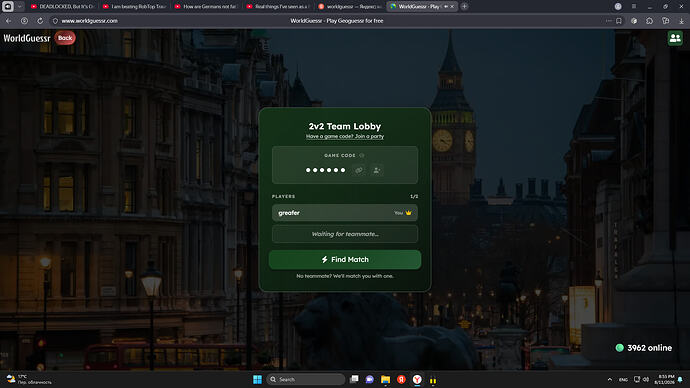The image size is (690, 388).
Task: Open the browser profile avatar
Action: point(618,7)
